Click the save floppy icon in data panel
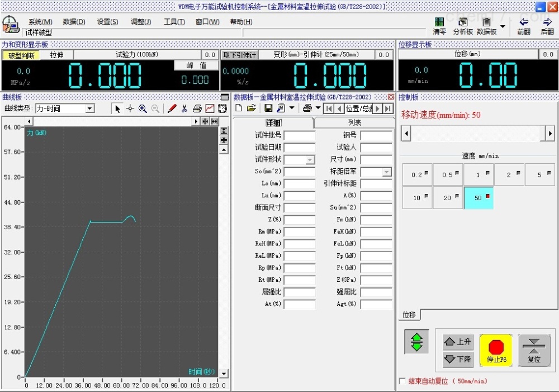The height and width of the screenshot is (392, 559). [268, 108]
